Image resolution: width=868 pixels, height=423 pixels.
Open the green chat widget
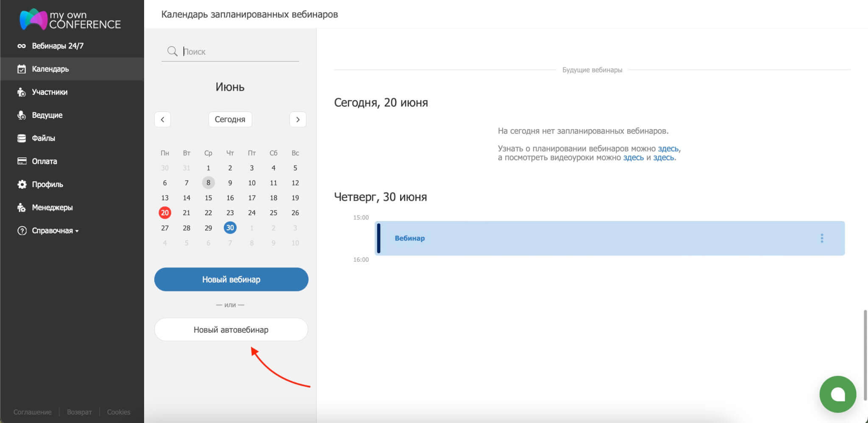click(x=837, y=394)
